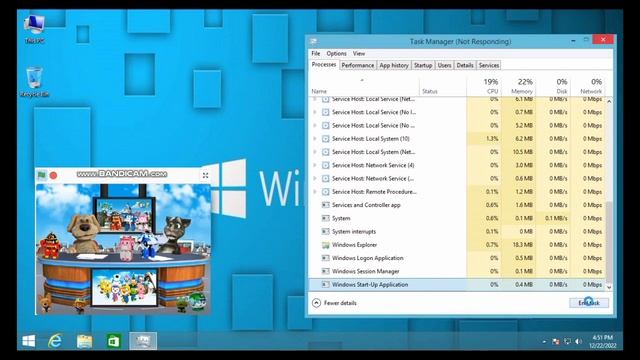Show hidden tray icons arrow
Image resolution: width=640 pixels, height=360 pixels.
pyautogui.click(x=544, y=342)
